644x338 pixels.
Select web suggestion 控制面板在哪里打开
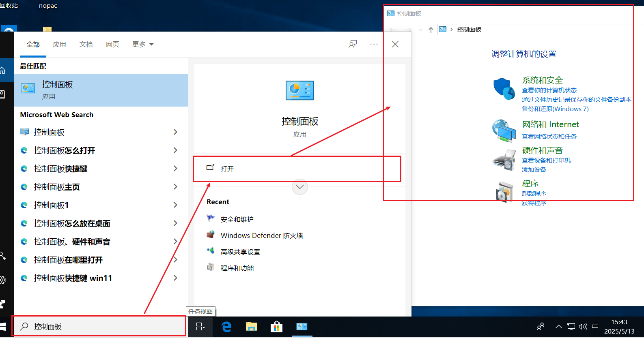pos(68,260)
